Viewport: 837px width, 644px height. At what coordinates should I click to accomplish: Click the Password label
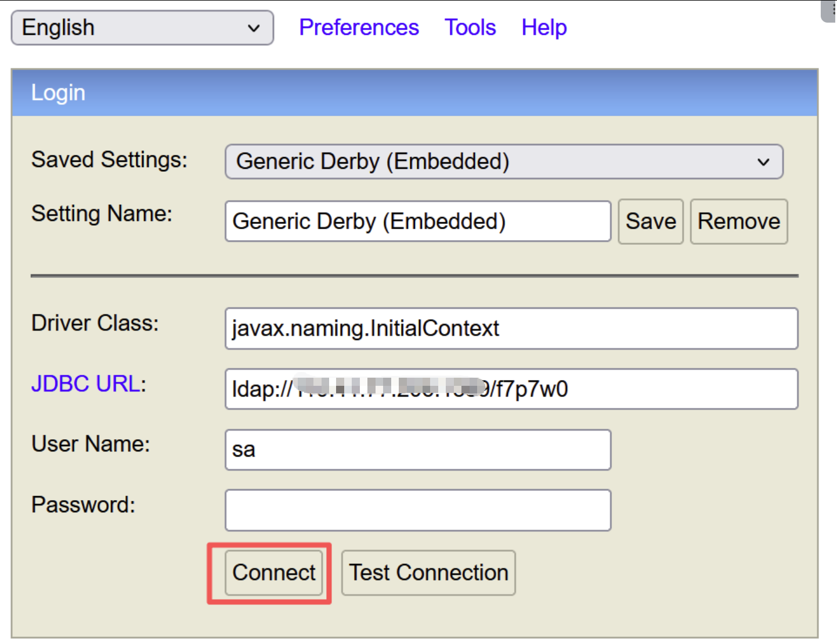pos(83,505)
